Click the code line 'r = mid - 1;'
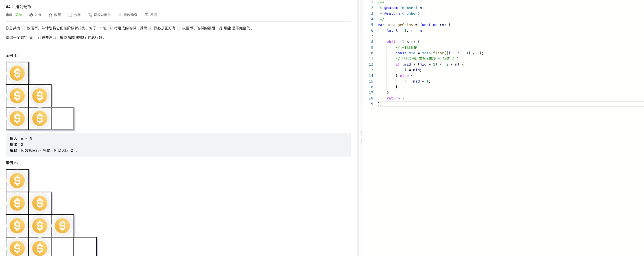 click(417, 81)
